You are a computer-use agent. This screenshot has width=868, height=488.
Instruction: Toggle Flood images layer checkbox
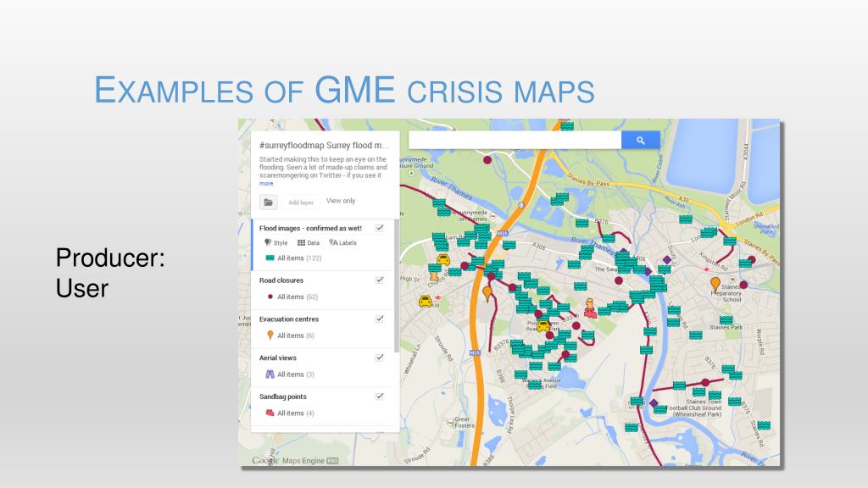pyautogui.click(x=380, y=228)
